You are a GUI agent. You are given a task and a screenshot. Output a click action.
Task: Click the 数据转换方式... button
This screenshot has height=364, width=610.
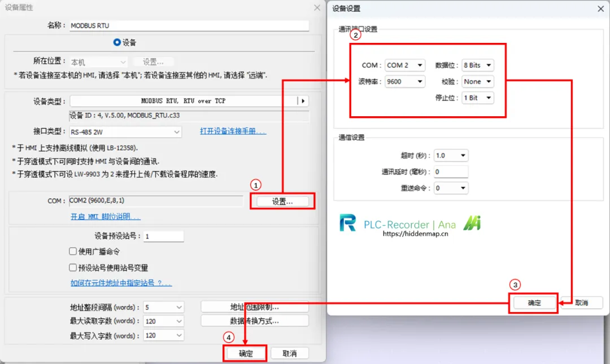[254, 321]
